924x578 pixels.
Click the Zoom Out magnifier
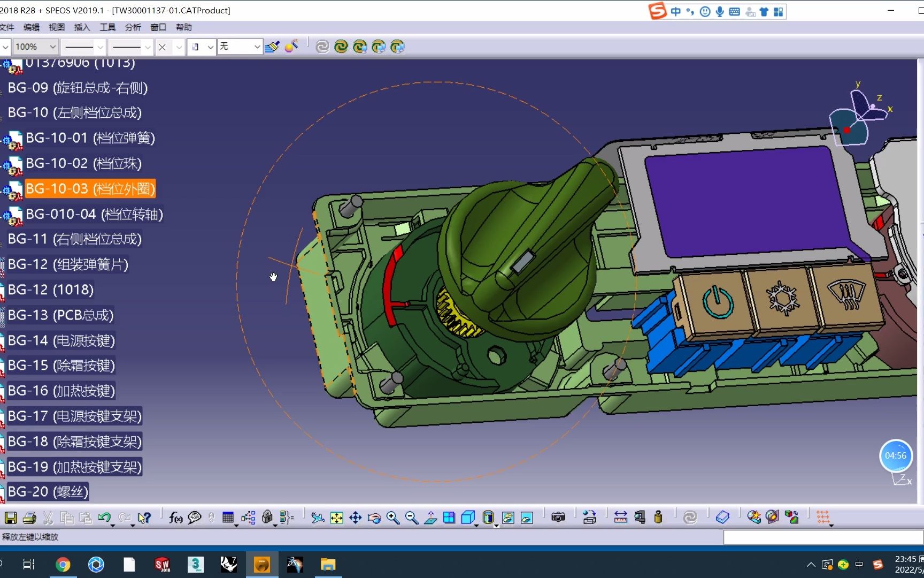click(x=412, y=518)
